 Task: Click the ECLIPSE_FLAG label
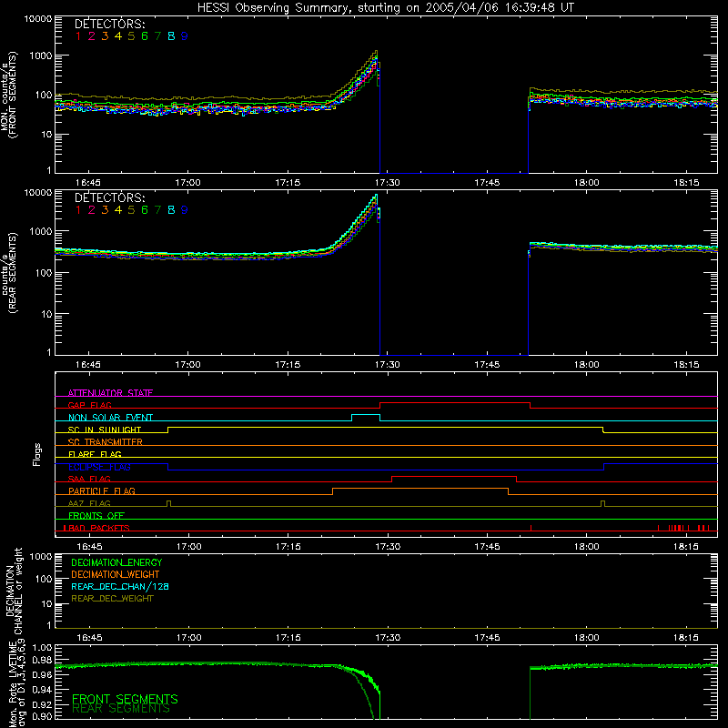[99, 467]
